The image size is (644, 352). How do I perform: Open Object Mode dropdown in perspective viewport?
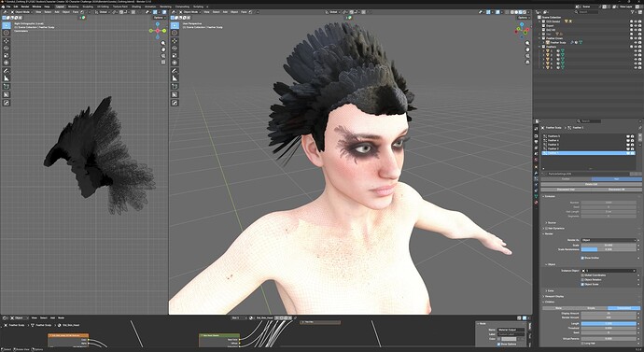pos(190,12)
